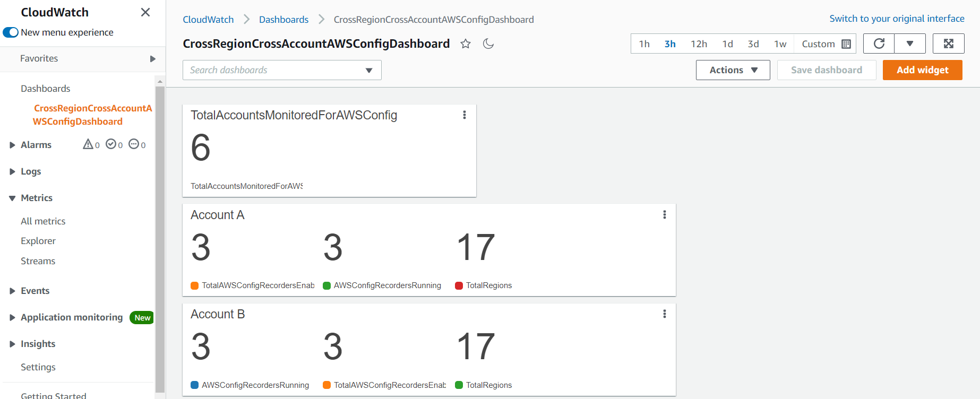The height and width of the screenshot is (399, 980).
Task: Expand the Insights section
Action: point(12,344)
